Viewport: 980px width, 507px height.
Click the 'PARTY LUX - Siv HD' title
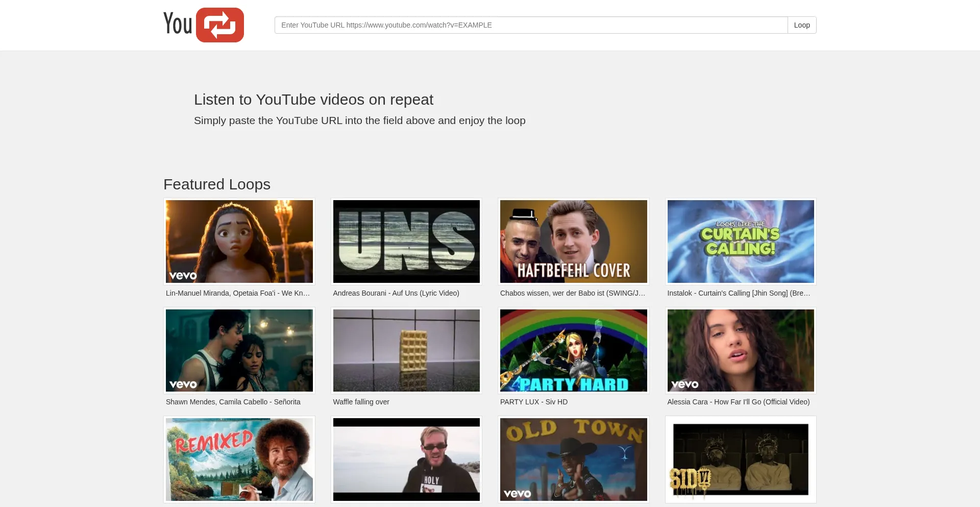tap(534, 402)
